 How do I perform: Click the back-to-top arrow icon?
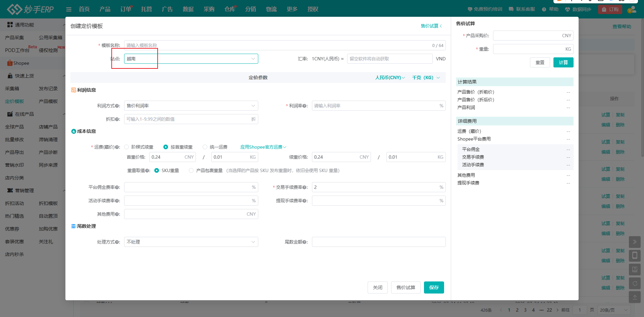635,297
